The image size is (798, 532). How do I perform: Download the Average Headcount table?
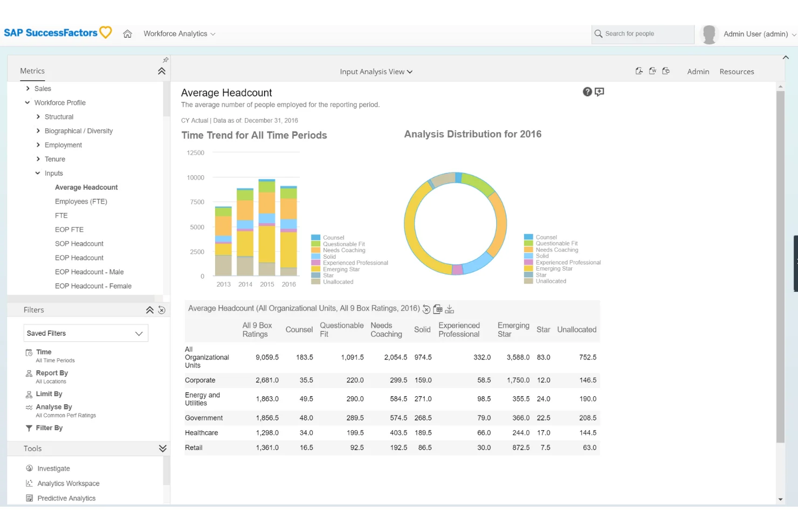[449, 309]
